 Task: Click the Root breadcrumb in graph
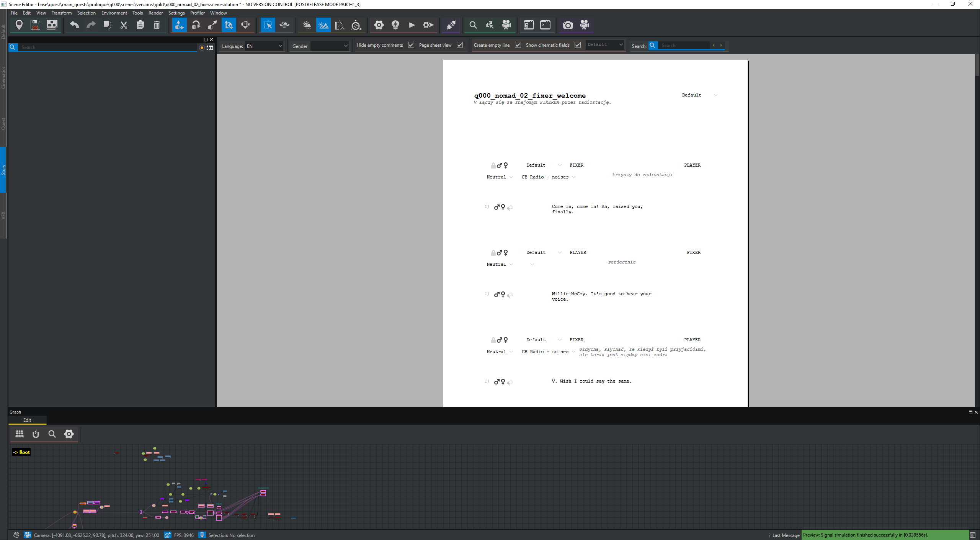click(x=21, y=452)
